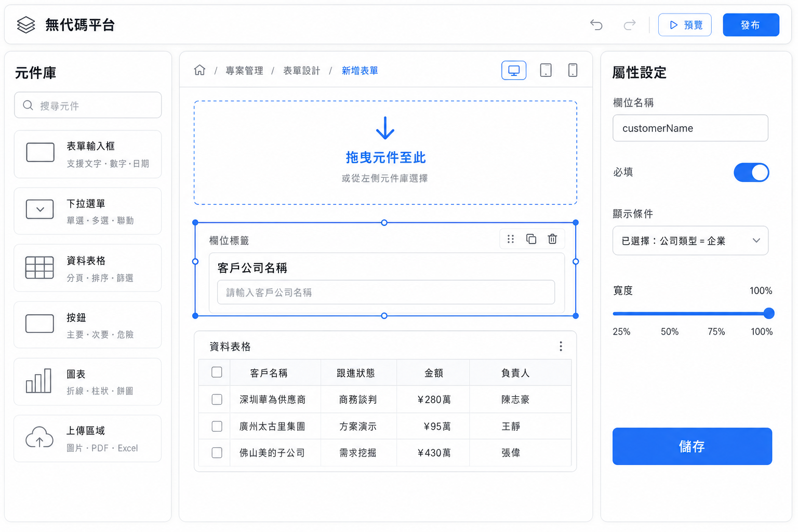Open the 資料表格 three-dot menu
This screenshot has height=532, width=798.
coord(561,347)
